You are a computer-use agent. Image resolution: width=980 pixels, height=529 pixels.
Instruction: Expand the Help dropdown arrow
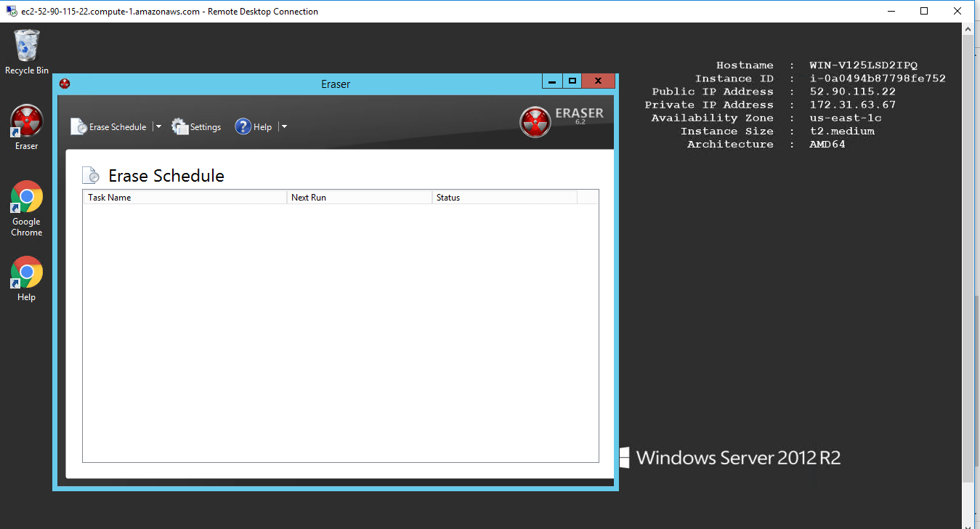pos(284,126)
